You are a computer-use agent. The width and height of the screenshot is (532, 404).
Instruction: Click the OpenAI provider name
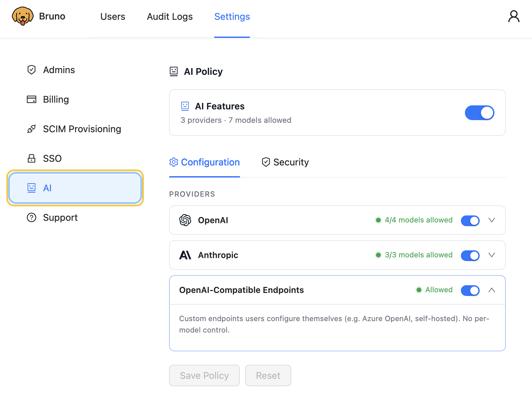[213, 220]
